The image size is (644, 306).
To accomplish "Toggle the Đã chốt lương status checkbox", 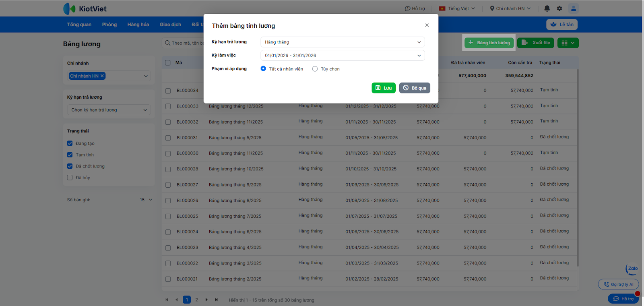I will [x=70, y=166].
